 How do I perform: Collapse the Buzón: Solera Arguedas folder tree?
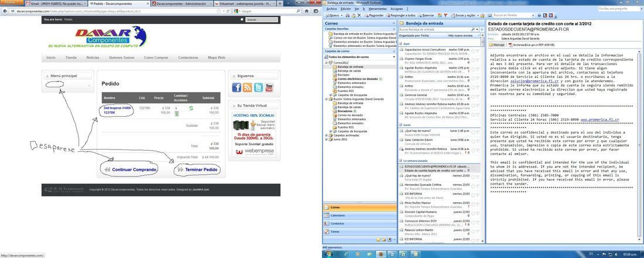[x=326, y=99]
